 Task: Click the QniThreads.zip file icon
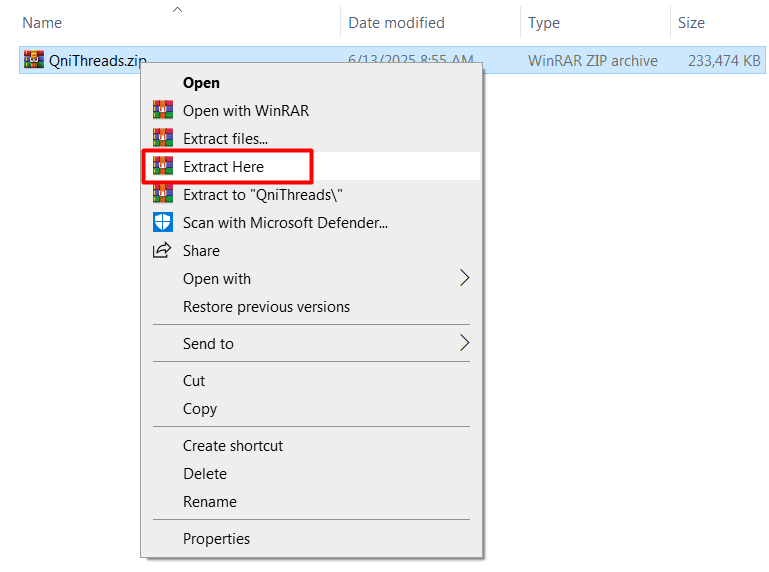pyautogui.click(x=34, y=60)
